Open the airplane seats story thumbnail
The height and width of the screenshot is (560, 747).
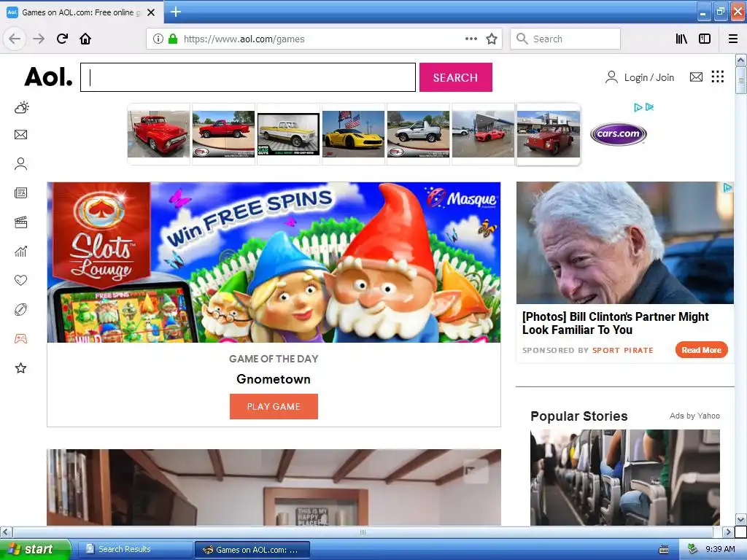[625, 477]
